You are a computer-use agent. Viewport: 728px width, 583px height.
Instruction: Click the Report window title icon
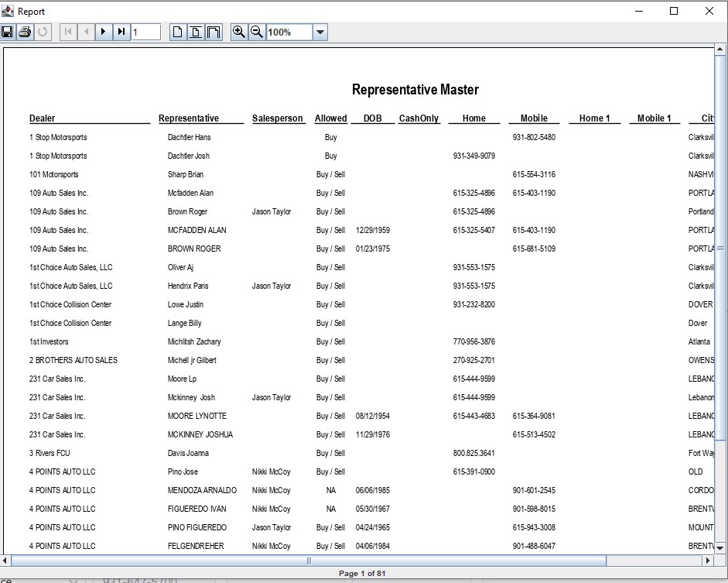8,11
